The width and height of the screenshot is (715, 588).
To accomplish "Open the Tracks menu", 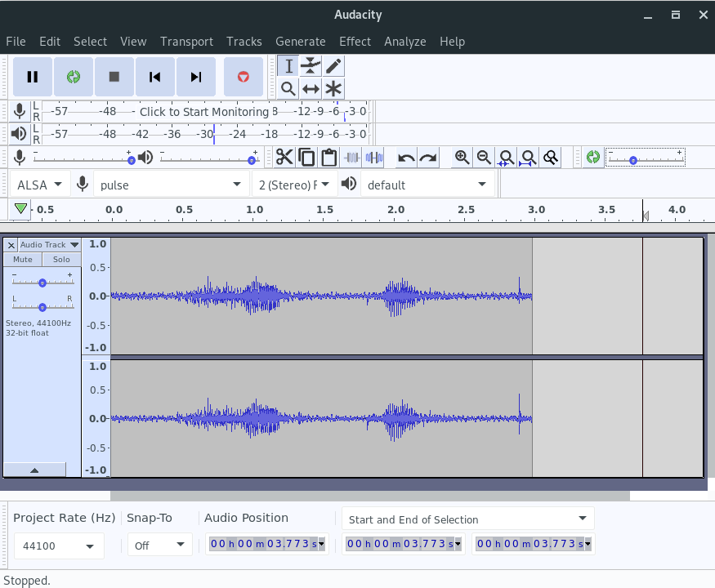I will [x=244, y=42].
